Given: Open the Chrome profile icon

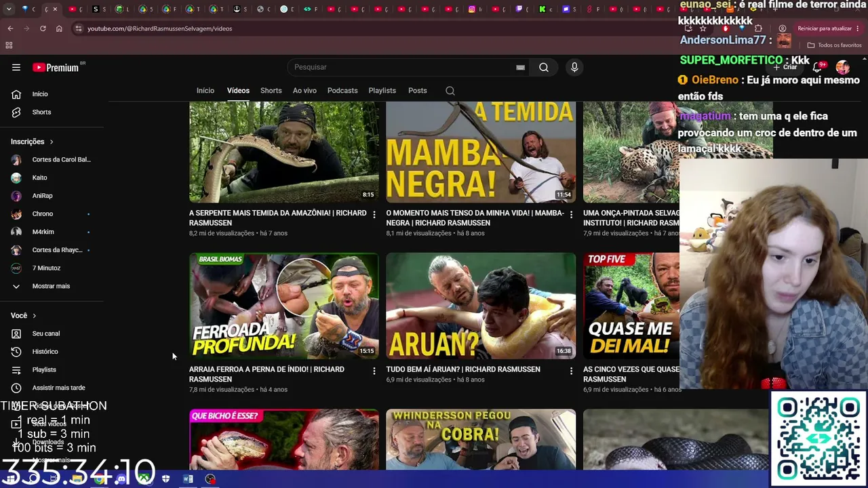Looking at the screenshot, I should (783, 28).
